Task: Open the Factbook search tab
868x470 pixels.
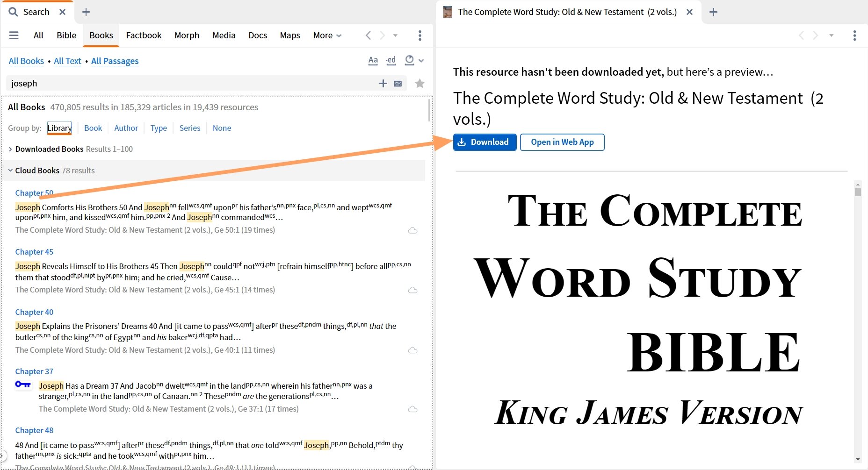Action: click(x=144, y=35)
